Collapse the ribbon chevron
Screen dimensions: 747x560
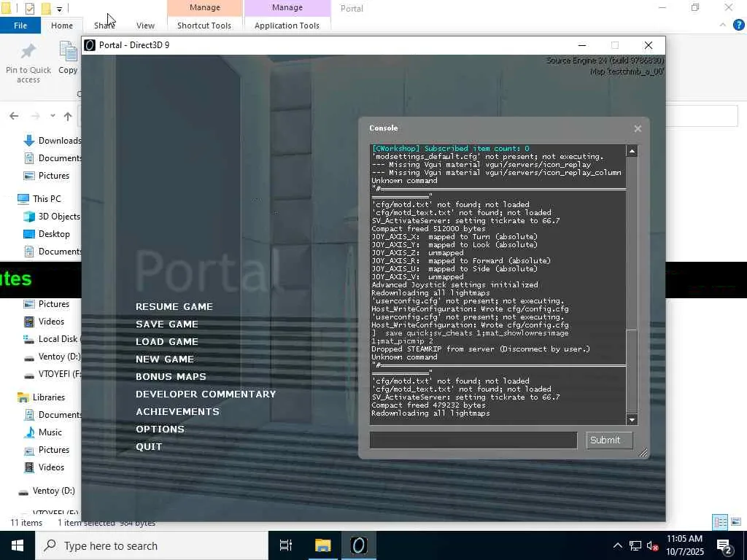723,26
